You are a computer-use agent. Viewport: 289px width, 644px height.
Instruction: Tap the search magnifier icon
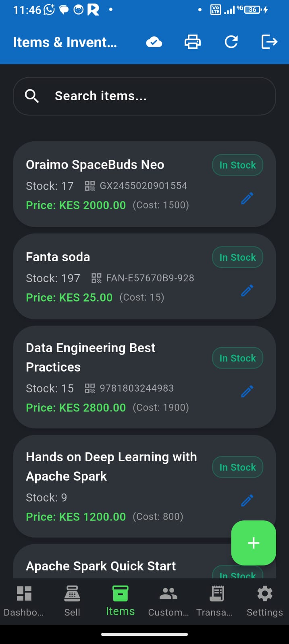tap(32, 96)
